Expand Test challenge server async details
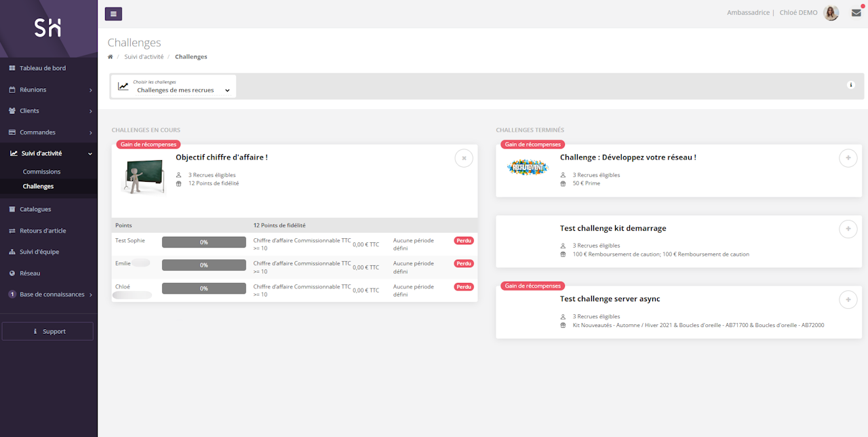Screen dimensions: 868x437 [848, 299]
